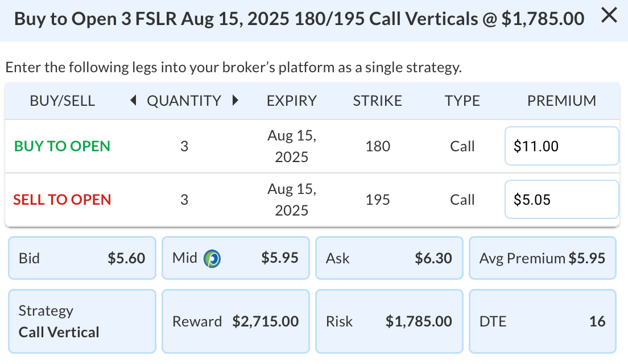Increase quantity with the right arrow
The image size is (628, 364).
pos(235,100)
